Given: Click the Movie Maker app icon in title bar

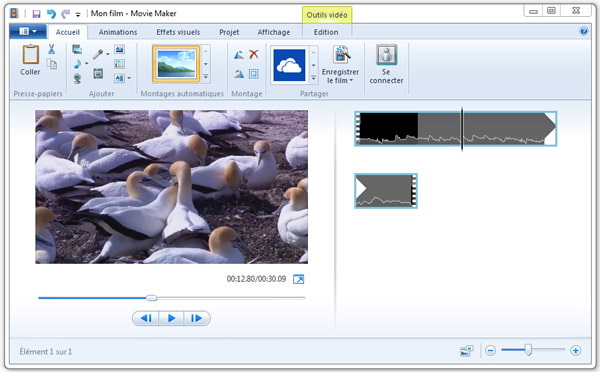Looking at the screenshot, I should click(14, 14).
